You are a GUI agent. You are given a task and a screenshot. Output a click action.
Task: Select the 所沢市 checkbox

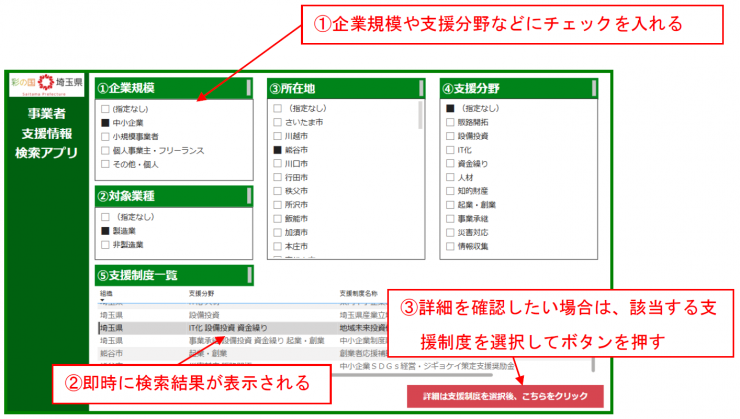point(278,205)
